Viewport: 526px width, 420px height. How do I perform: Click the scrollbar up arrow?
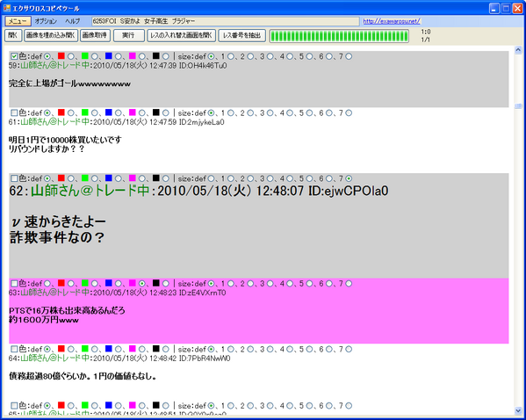[x=518, y=50]
